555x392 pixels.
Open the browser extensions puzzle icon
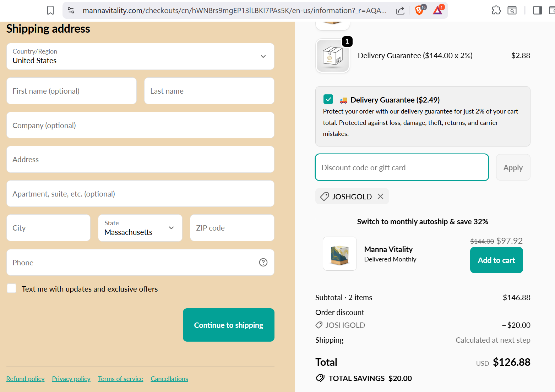(x=496, y=10)
